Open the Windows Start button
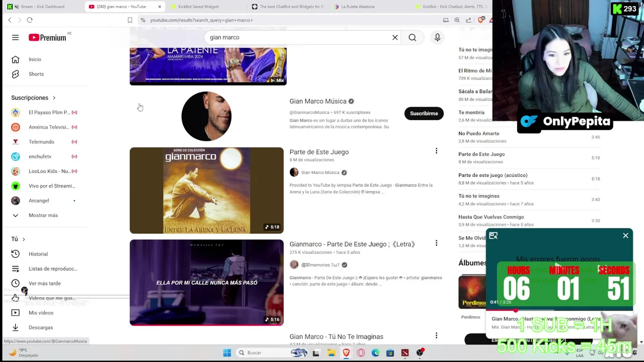644x362 pixels. (227, 352)
